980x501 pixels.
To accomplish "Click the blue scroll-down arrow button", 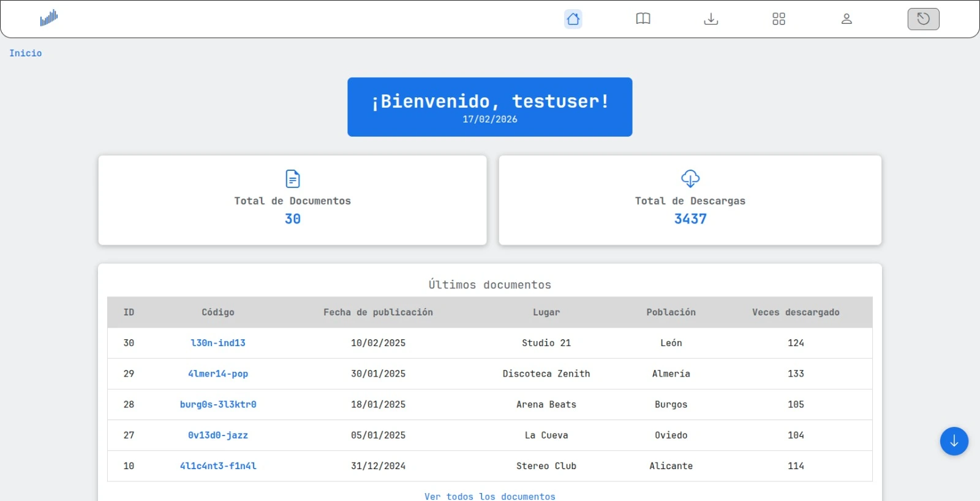I will 954,441.
